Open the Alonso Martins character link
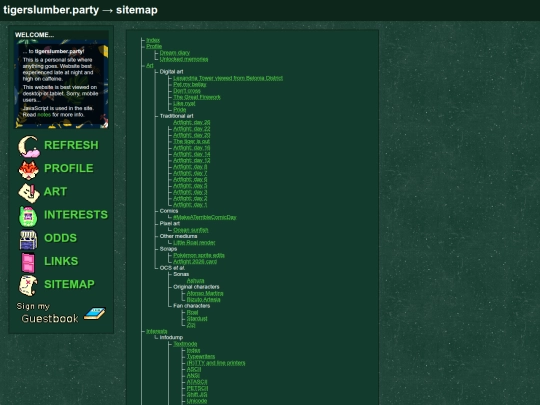The width and height of the screenshot is (540, 405). (205, 293)
